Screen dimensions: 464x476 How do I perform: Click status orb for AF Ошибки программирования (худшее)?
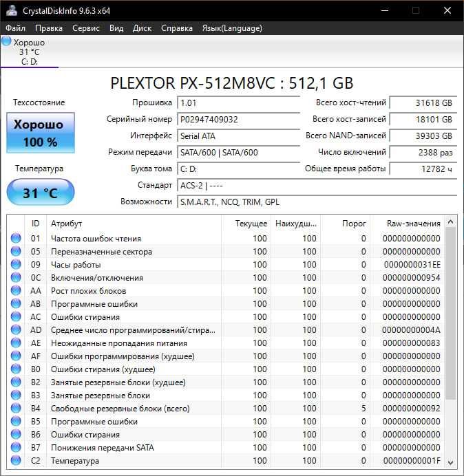pos(16,356)
